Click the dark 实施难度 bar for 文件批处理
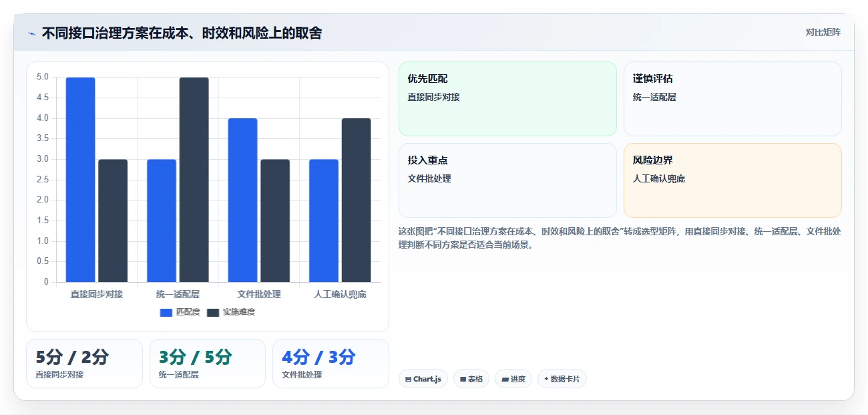The height and width of the screenshot is (415, 868). pos(275,221)
